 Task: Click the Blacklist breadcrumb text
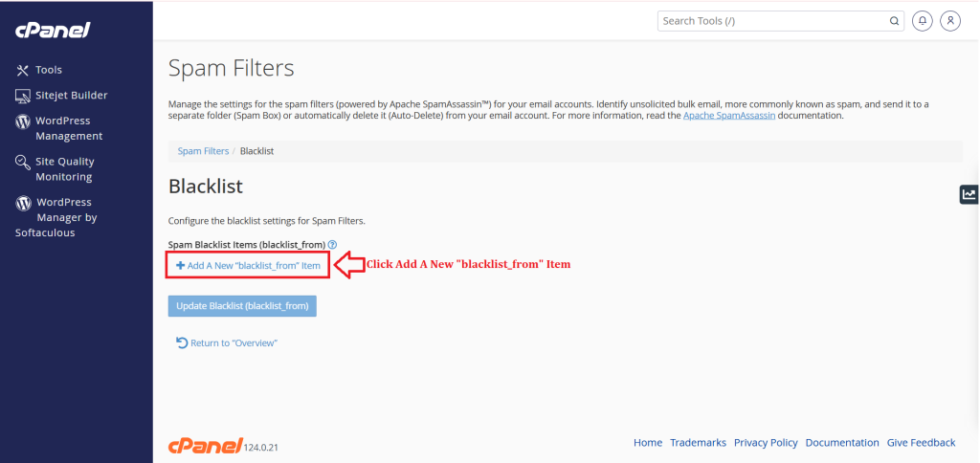tap(256, 151)
